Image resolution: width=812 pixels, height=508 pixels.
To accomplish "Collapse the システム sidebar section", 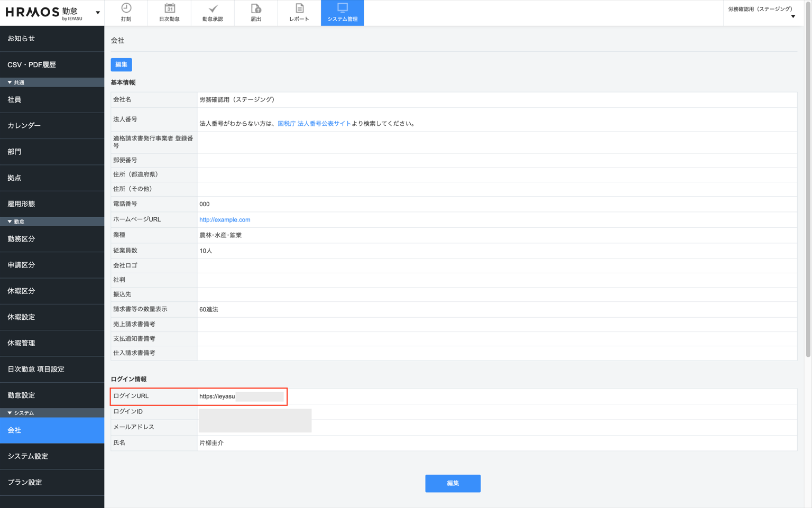I will click(x=10, y=413).
